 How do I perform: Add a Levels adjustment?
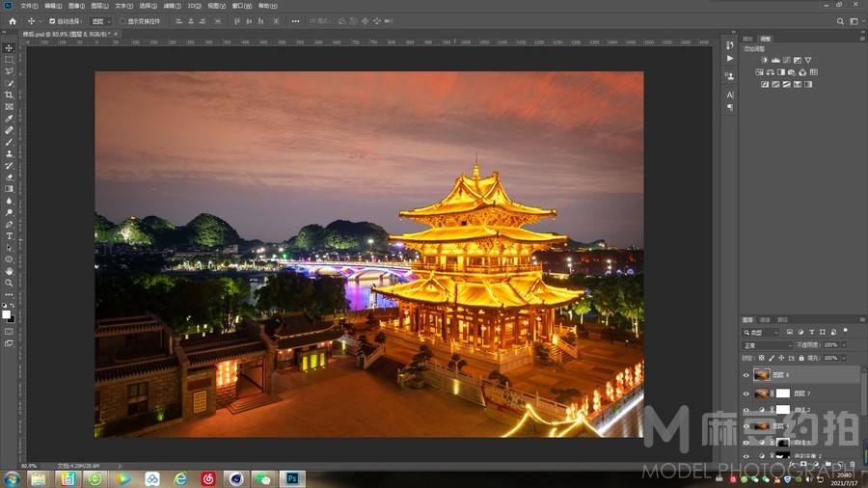point(775,60)
